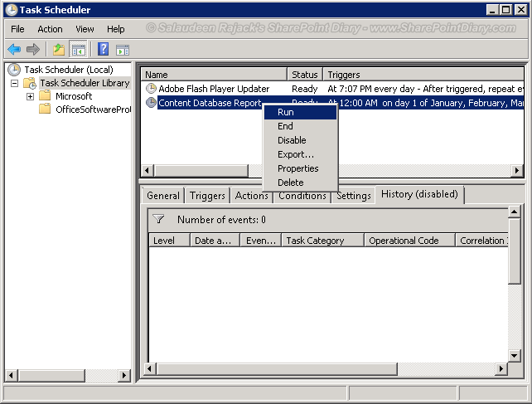Image resolution: width=532 pixels, height=404 pixels.
Task: Click the History vertical scrollbar thumb
Action: [x=515, y=251]
